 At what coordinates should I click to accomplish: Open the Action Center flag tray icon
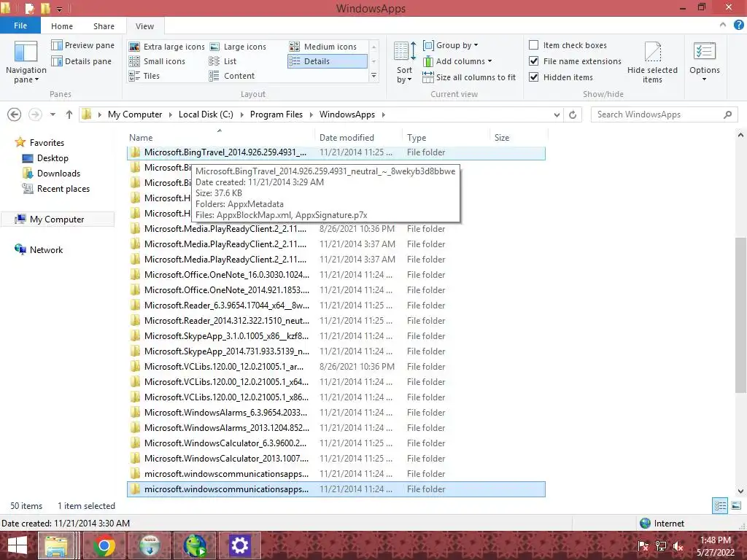coord(643,546)
